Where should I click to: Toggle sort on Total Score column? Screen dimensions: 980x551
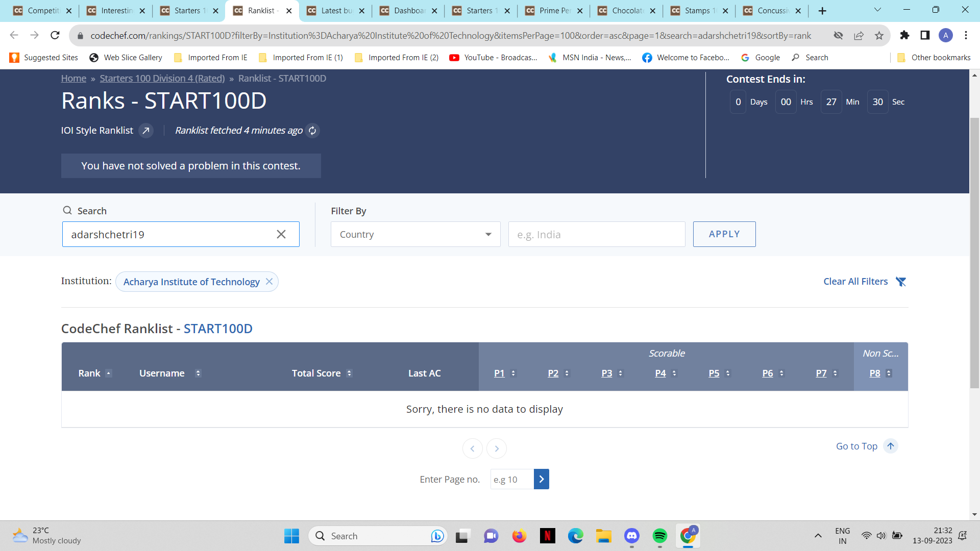[349, 373]
